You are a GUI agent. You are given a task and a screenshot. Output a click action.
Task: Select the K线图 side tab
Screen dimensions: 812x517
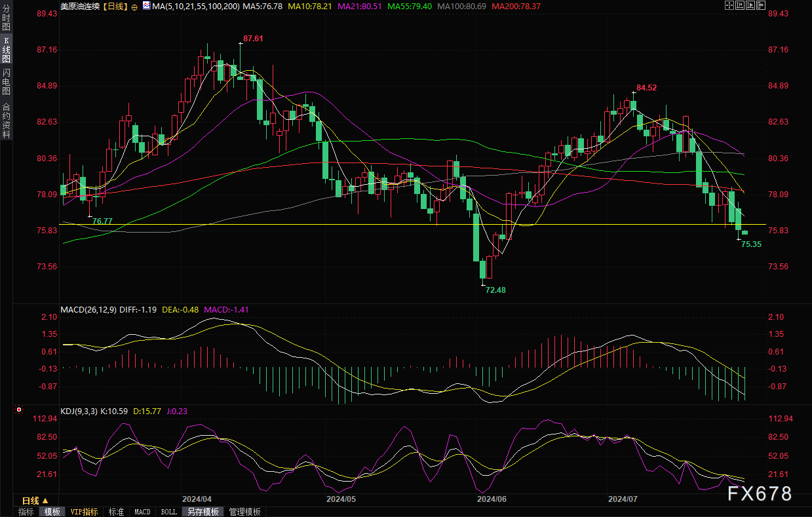point(6,50)
